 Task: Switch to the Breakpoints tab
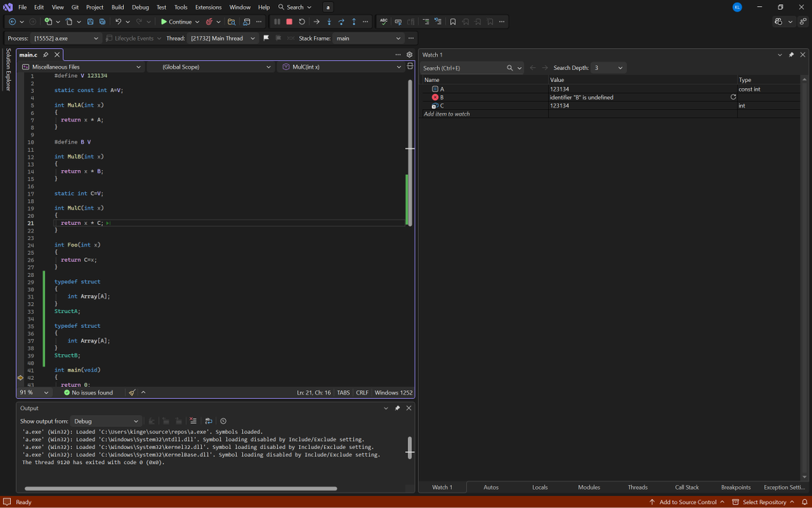pyautogui.click(x=736, y=487)
